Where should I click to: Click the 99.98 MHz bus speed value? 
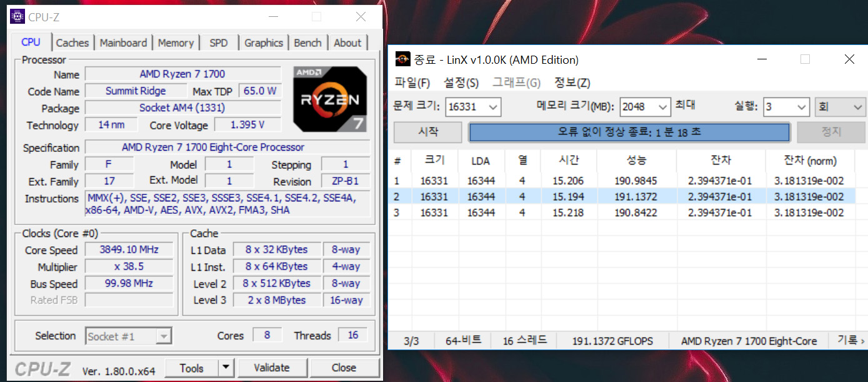tap(128, 283)
